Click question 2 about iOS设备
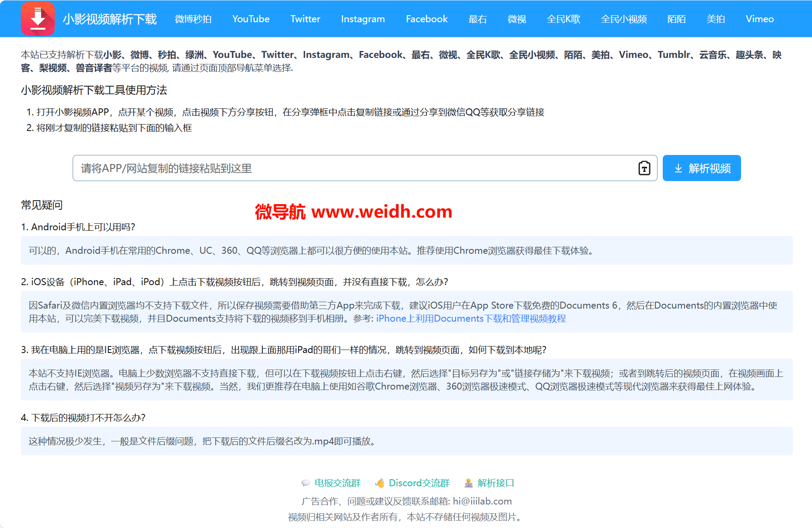The width and height of the screenshot is (812, 528). [235, 282]
